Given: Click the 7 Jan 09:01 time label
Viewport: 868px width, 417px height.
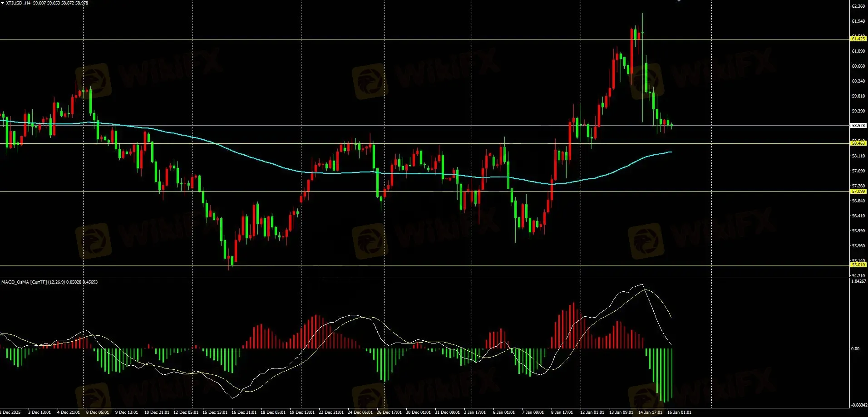Looking at the screenshot, I should coord(533,412).
